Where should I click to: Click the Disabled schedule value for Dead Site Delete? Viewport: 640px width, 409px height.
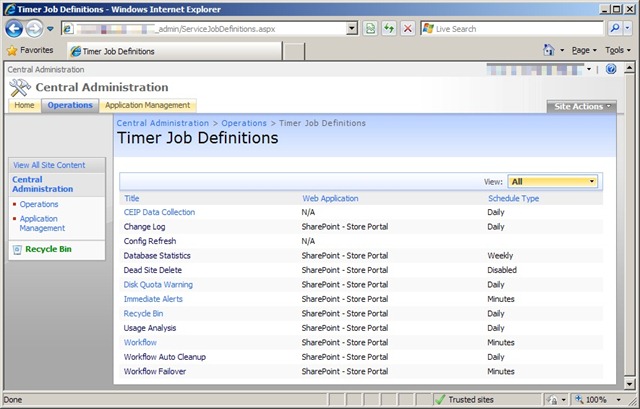pos(502,270)
